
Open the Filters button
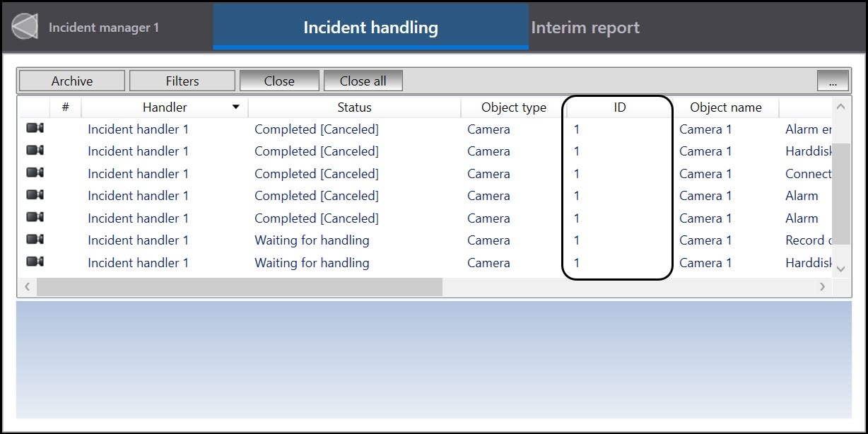pyautogui.click(x=182, y=81)
